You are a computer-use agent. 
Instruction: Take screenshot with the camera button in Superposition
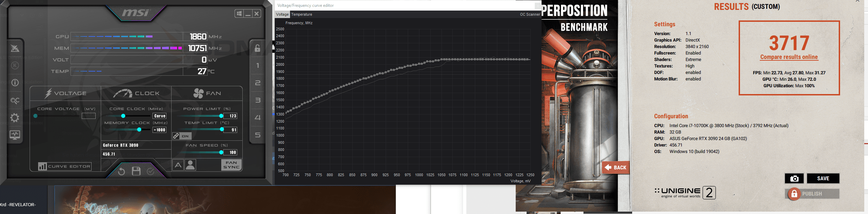[794, 179]
